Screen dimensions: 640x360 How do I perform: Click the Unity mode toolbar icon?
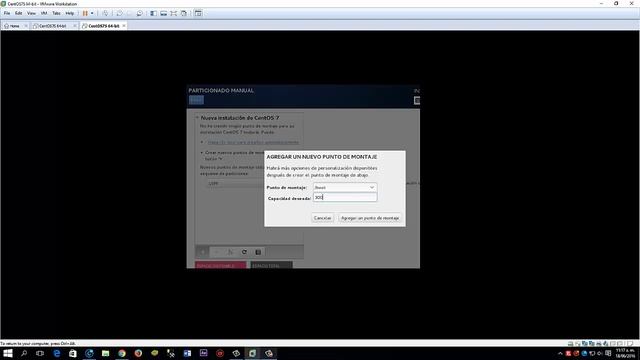pyautogui.click(x=184, y=13)
